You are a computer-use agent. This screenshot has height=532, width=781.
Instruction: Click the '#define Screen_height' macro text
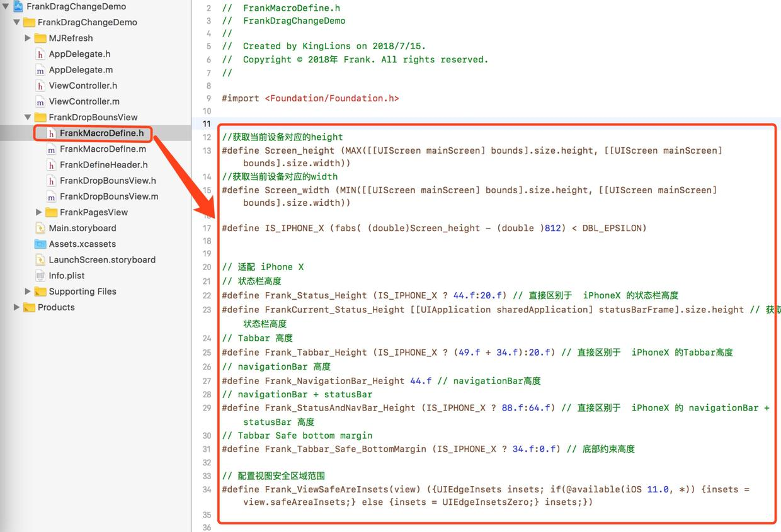[278, 150]
